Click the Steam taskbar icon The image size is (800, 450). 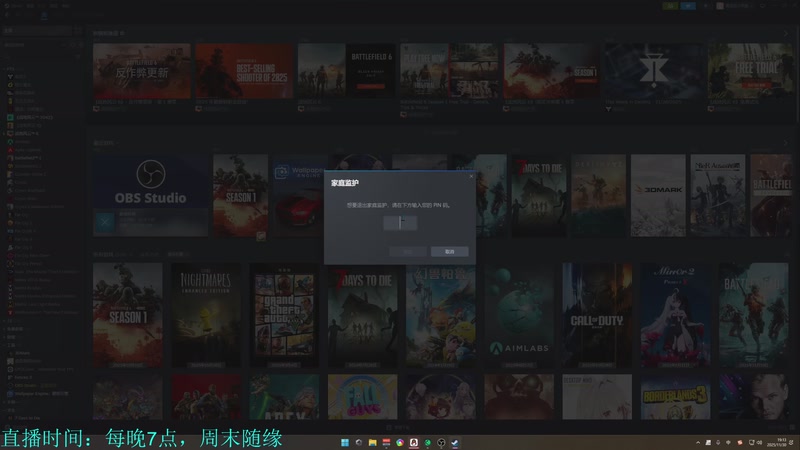[x=455, y=442]
